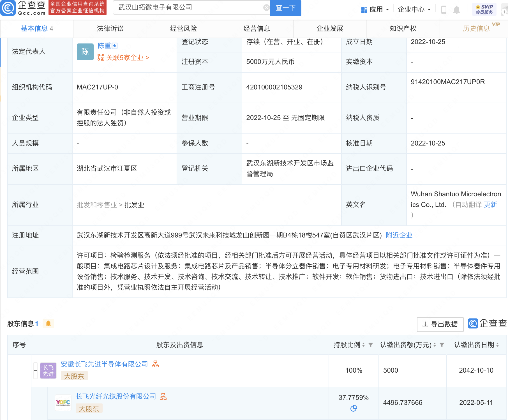
Task: Click the 陈 avatar of legal representative
Action: click(85, 52)
